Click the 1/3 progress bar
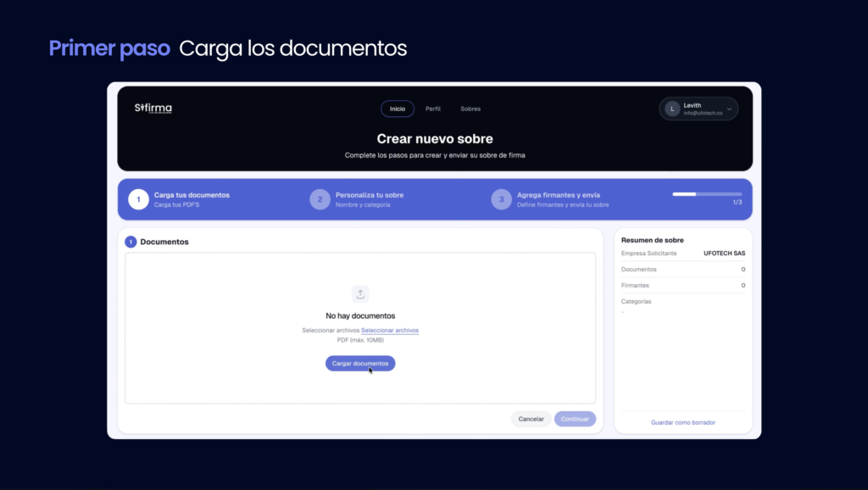This screenshot has height=490, width=868. click(707, 194)
